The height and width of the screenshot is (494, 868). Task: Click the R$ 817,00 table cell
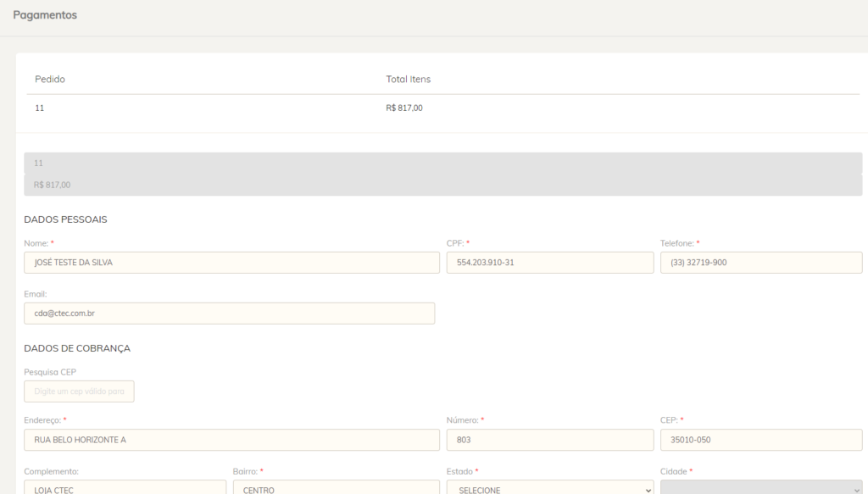(404, 108)
